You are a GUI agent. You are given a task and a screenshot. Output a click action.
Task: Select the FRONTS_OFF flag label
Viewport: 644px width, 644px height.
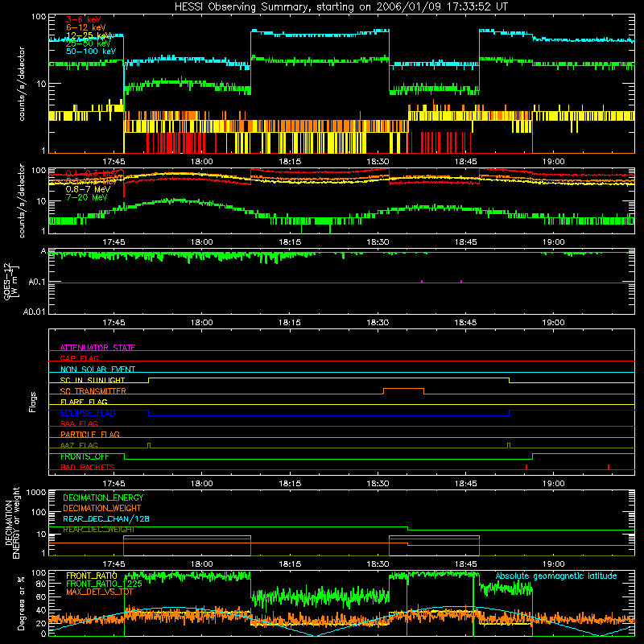85,456
